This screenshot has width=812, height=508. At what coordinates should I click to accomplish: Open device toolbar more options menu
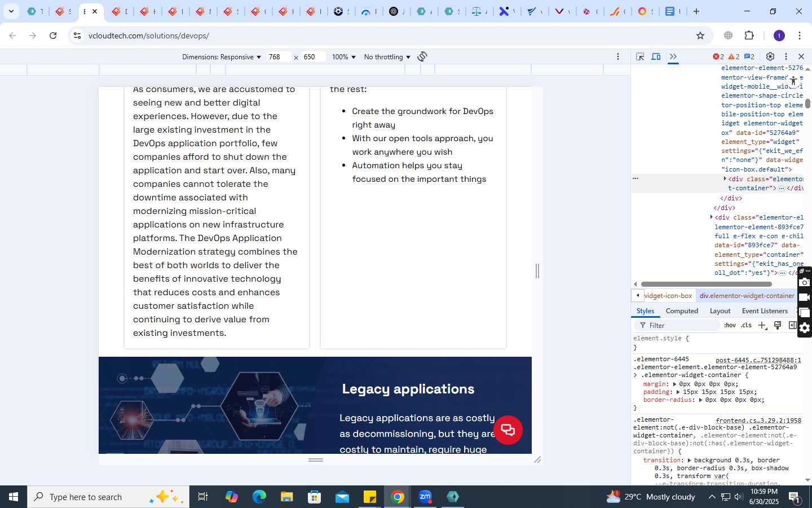pos(618,56)
